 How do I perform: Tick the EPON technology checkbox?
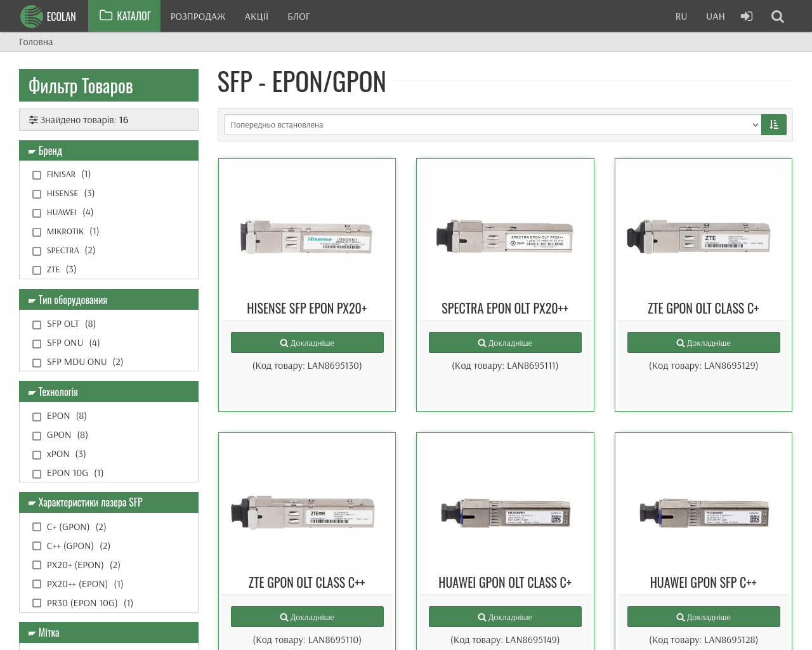click(x=37, y=416)
